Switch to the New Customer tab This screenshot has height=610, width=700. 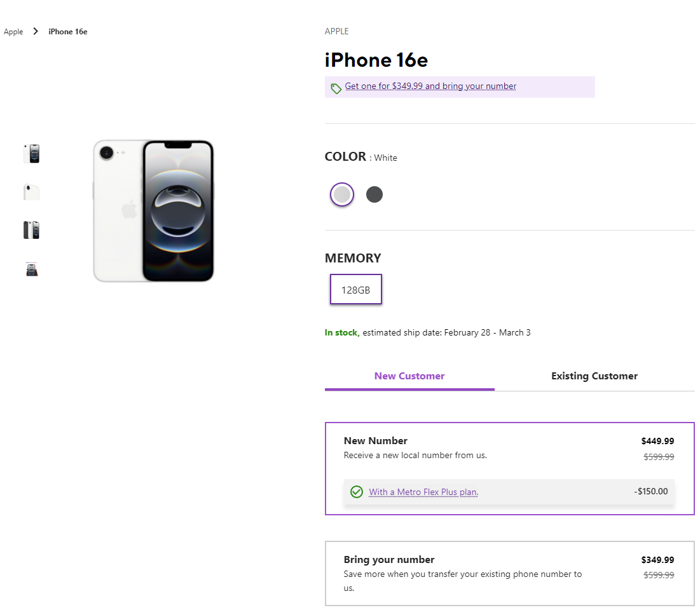coord(409,376)
